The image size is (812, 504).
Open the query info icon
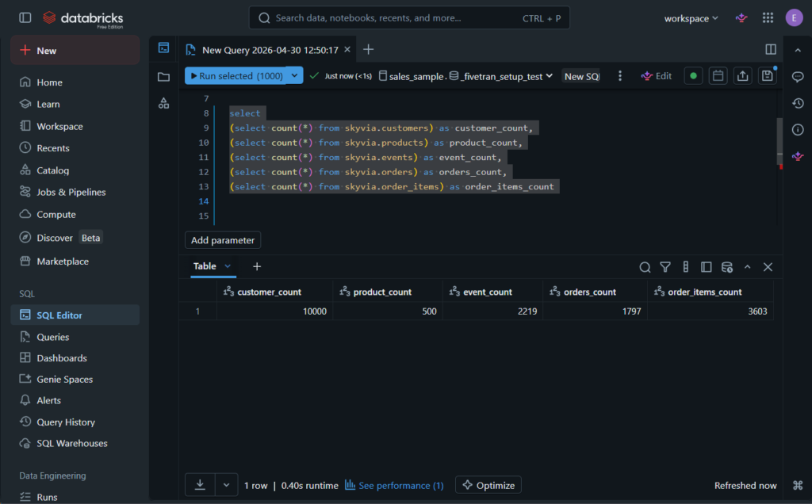[x=798, y=129]
